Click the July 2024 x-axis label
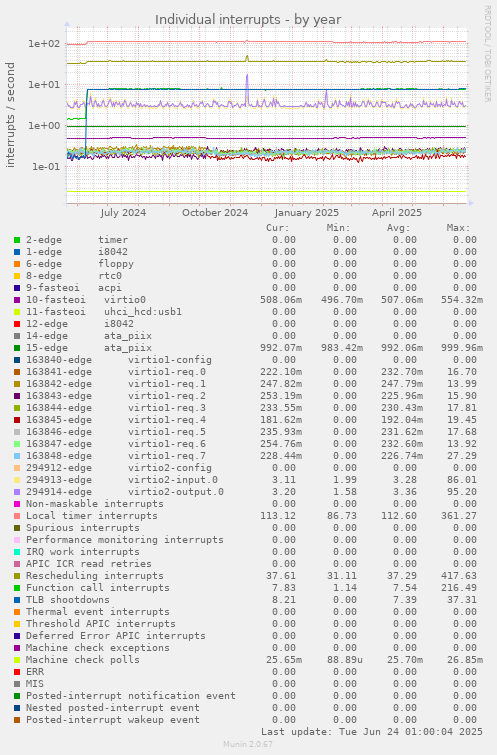 pyautogui.click(x=123, y=213)
